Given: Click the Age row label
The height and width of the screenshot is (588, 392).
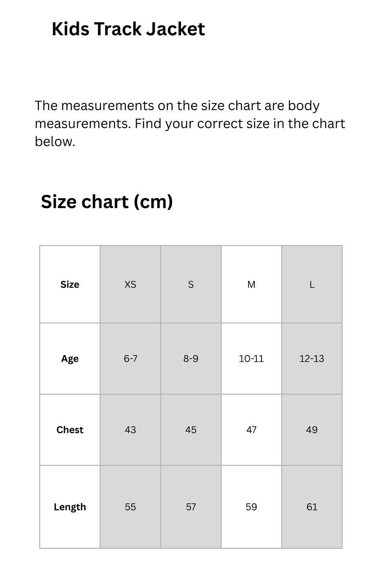Looking at the screenshot, I should tap(70, 359).
